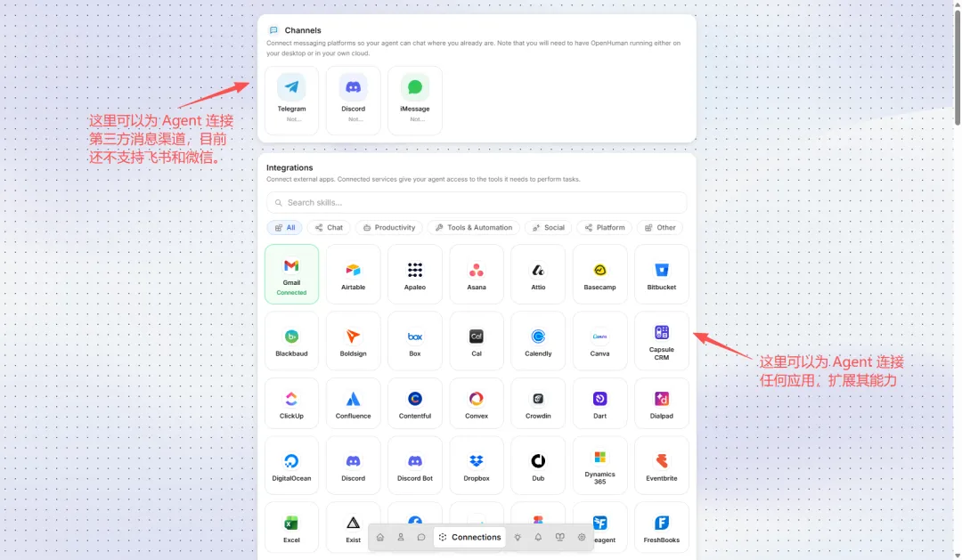Filter integrations by Chat
This screenshot has width=962, height=560.
pyautogui.click(x=329, y=228)
